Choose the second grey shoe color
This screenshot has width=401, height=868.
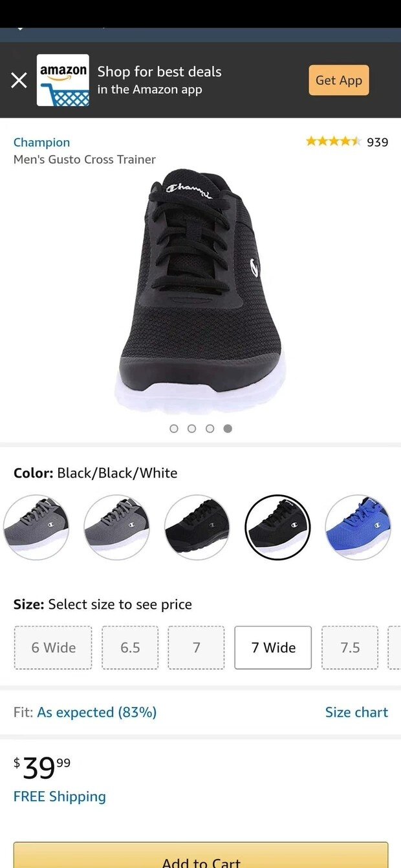pos(116,527)
